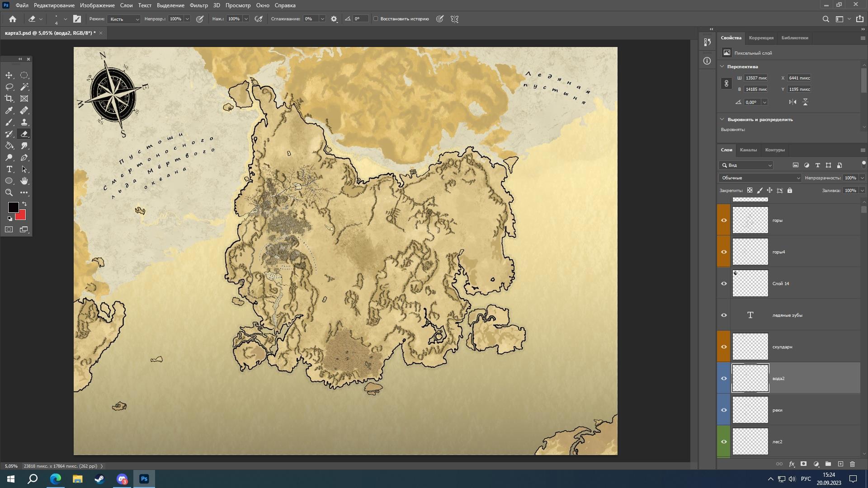Click the Delete layer trash icon
868x488 pixels.
click(x=852, y=464)
